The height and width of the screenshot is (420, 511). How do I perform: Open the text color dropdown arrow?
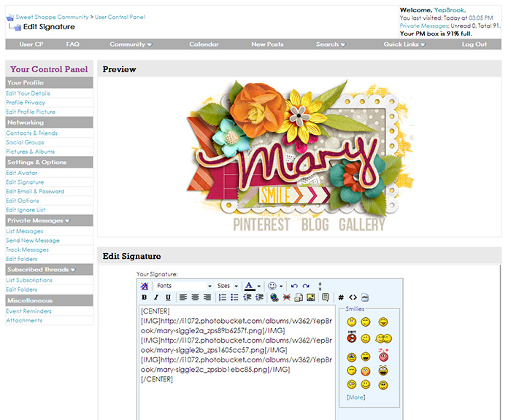(x=258, y=286)
